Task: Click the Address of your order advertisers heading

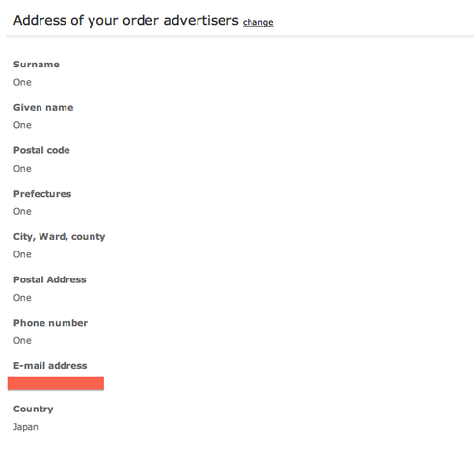Action: click(x=126, y=21)
